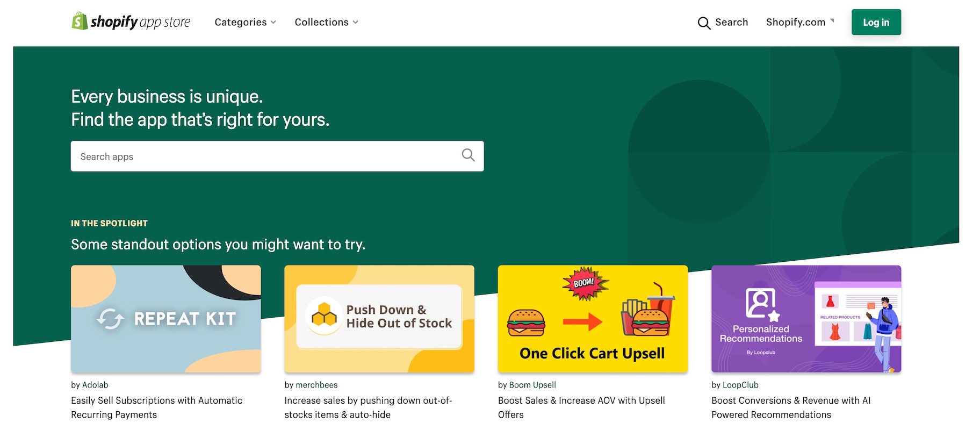Image resolution: width=980 pixels, height=444 pixels.
Task: Open the Adolab developer link
Action: tap(95, 385)
